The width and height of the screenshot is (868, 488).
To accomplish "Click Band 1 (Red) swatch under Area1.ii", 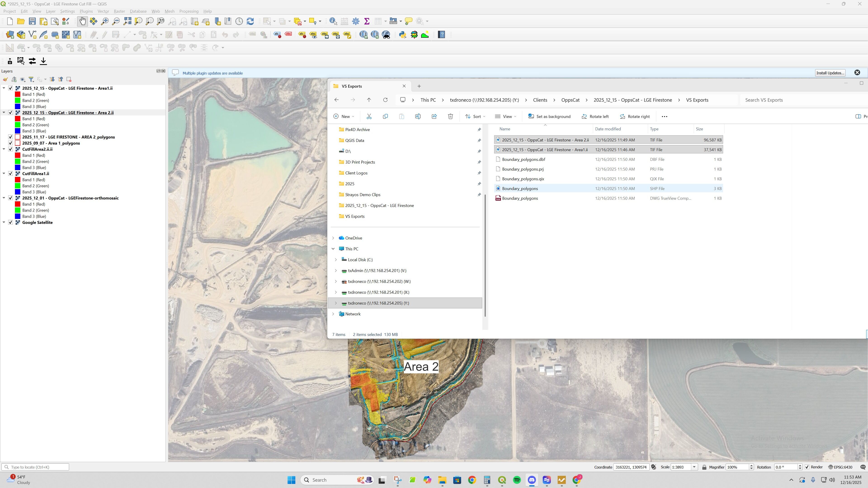I will [x=18, y=94].
